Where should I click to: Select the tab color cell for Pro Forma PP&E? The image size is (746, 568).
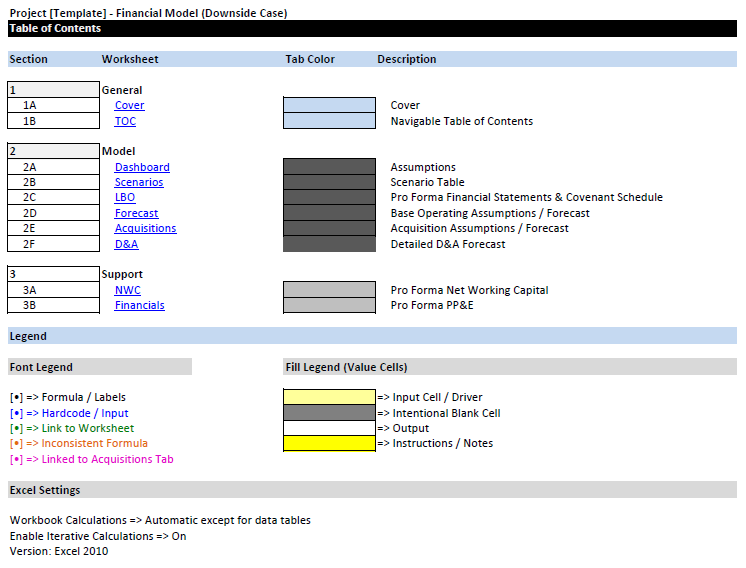coord(329,305)
